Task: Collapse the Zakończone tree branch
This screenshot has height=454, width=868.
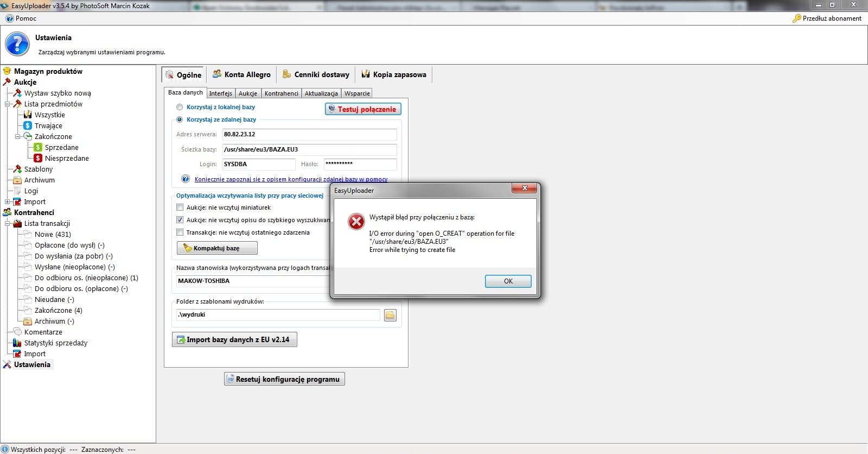Action: click(x=18, y=136)
